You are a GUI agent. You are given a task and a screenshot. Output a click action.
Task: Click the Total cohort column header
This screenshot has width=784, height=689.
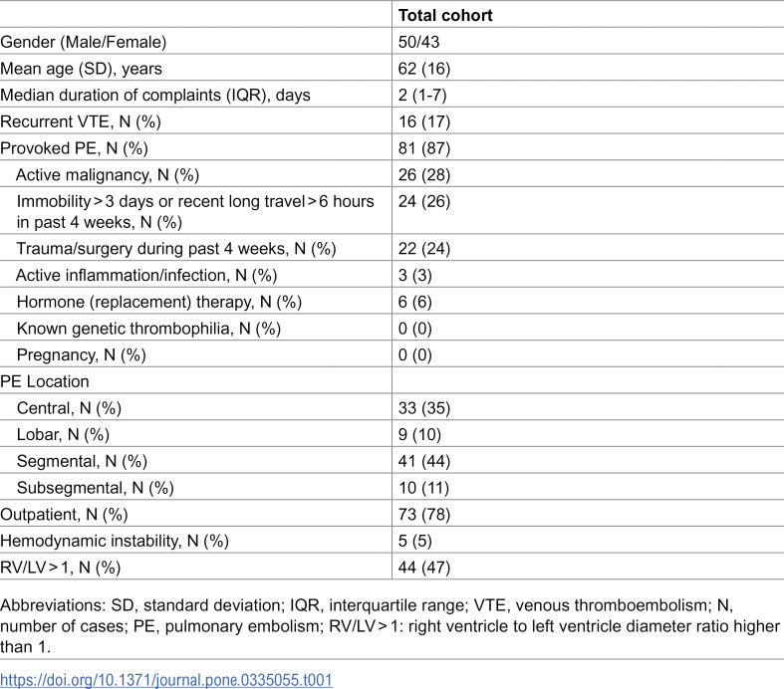tap(445, 16)
